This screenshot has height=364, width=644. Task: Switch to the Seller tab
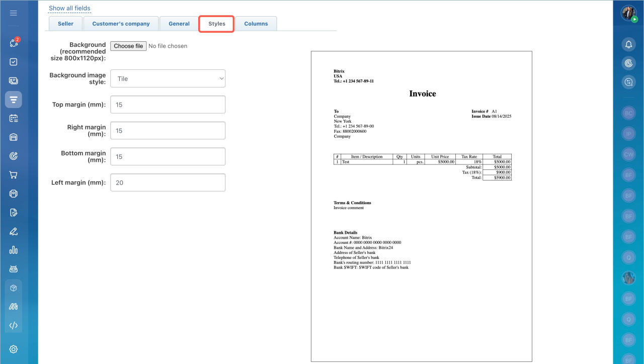[x=65, y=24]
